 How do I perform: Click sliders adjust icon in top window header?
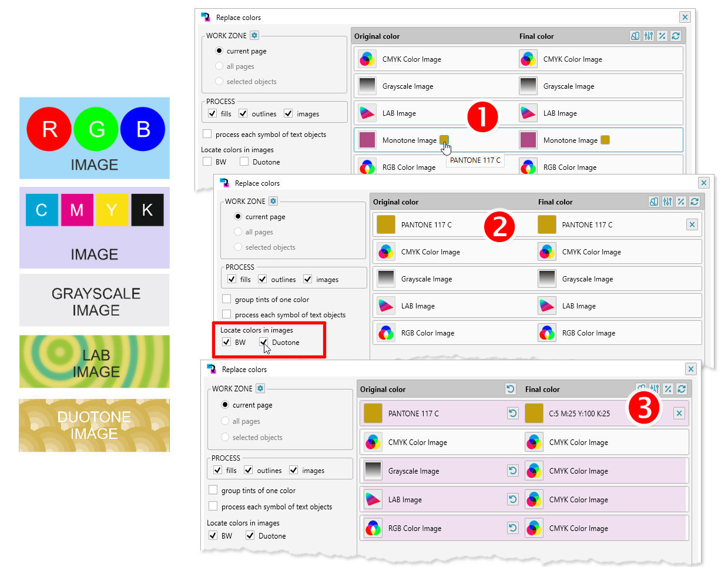(649, 36)
